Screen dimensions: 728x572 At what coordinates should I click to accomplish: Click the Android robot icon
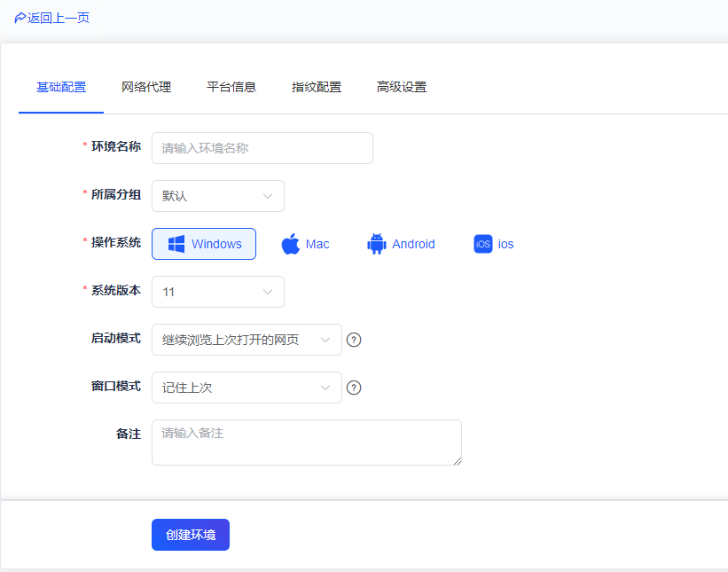coord(377,244)
